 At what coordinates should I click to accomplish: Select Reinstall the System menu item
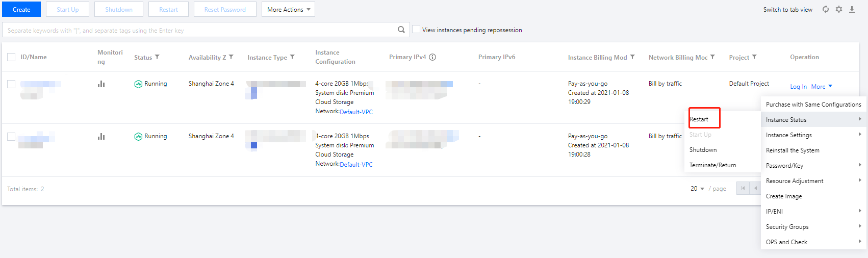pyautogui.click(x=793, y=150)
